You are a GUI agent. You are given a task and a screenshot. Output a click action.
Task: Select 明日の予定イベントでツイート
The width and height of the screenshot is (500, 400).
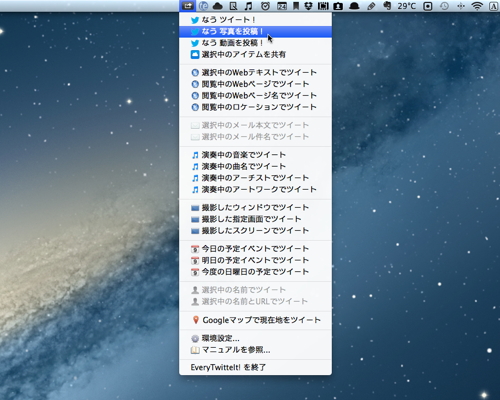point(255,260)
